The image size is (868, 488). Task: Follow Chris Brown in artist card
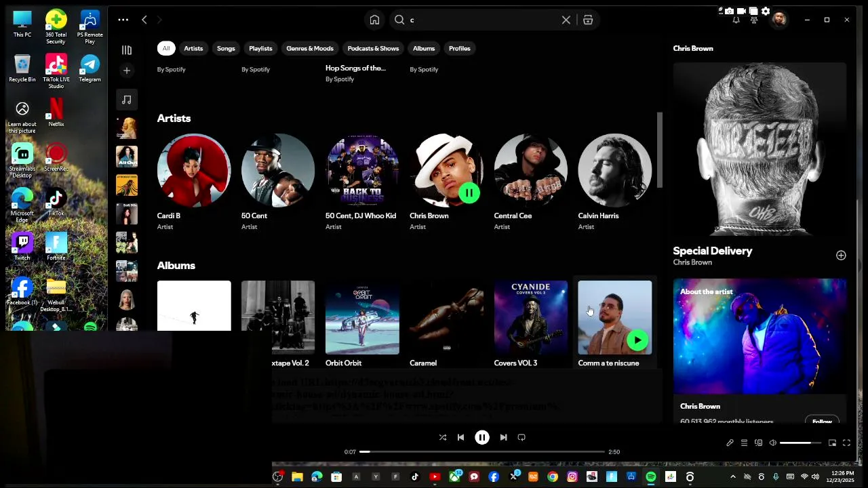pyautogui.click(x=822, y=421)
